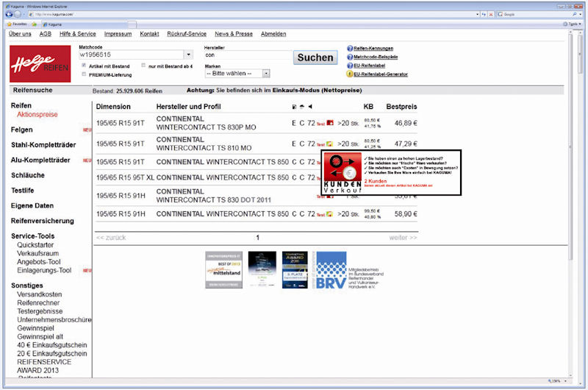This screenshot has width=588, height=390.
Task: Click the noise level column header icon
Action: coord(310,107)
